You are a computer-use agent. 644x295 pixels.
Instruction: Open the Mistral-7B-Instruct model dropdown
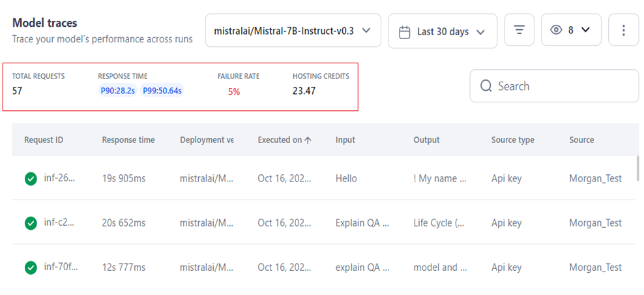click(293, 31)
